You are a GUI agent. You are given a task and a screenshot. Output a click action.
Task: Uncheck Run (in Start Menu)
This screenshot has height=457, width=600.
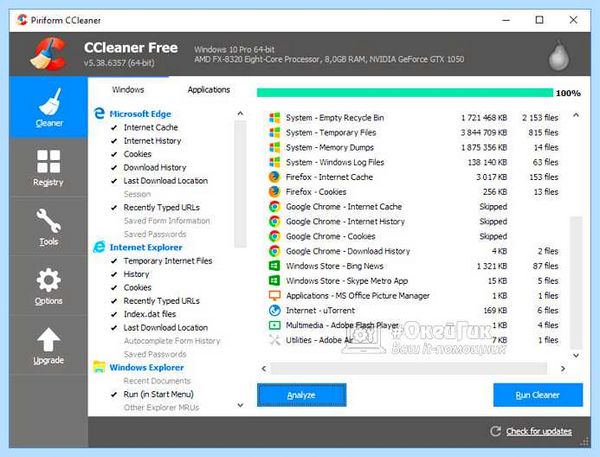tap(114, 394)
